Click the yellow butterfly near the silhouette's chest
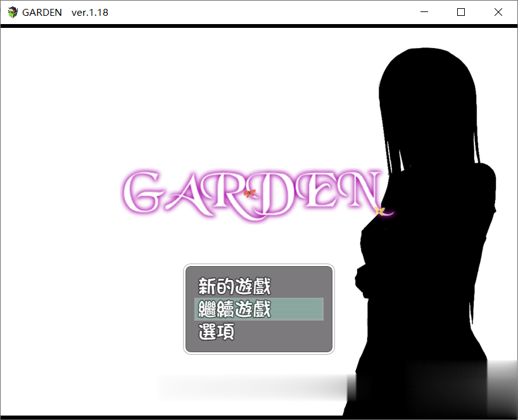 (x=381, y=211)
